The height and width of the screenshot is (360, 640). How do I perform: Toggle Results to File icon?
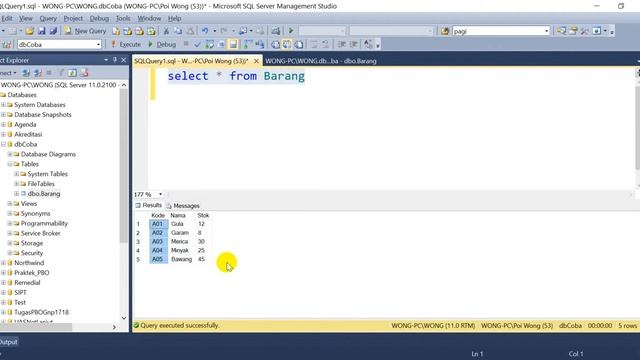click(x=299, y=44)
